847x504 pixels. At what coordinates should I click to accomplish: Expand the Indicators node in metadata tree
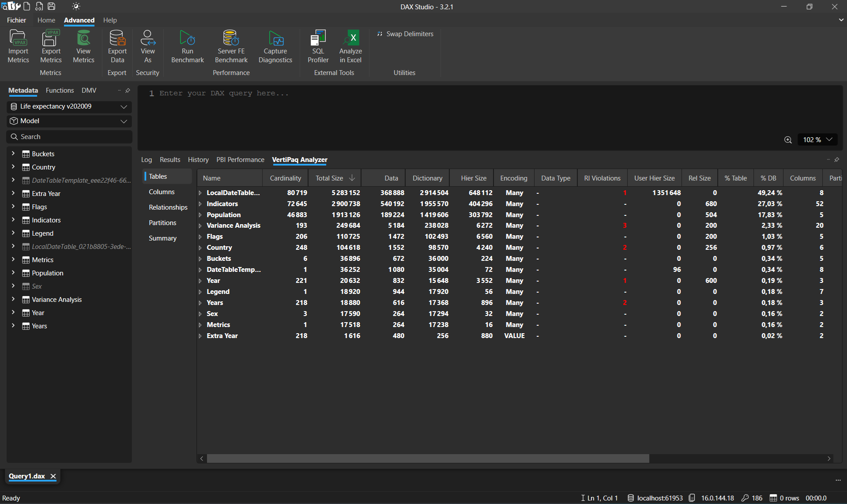13,220
